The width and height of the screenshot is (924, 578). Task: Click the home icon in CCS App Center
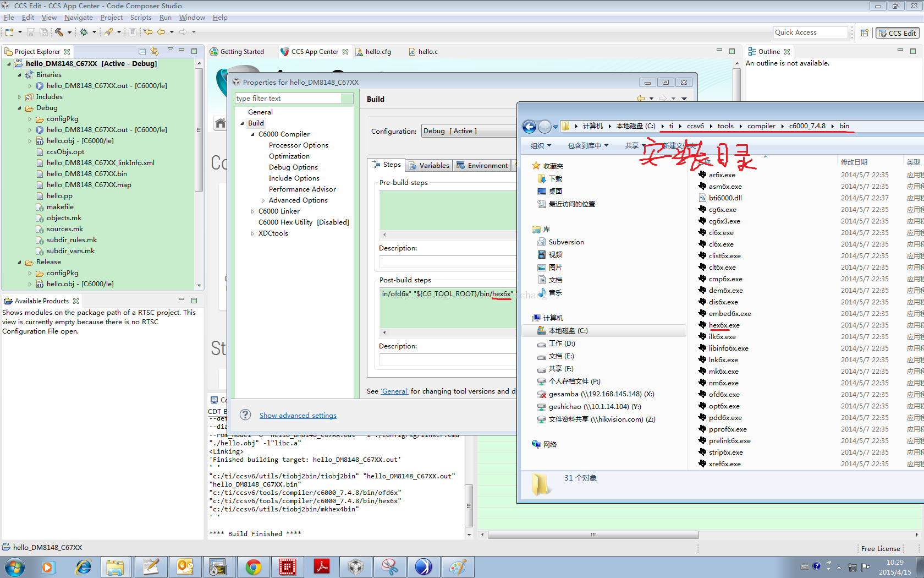click(221, 123)
